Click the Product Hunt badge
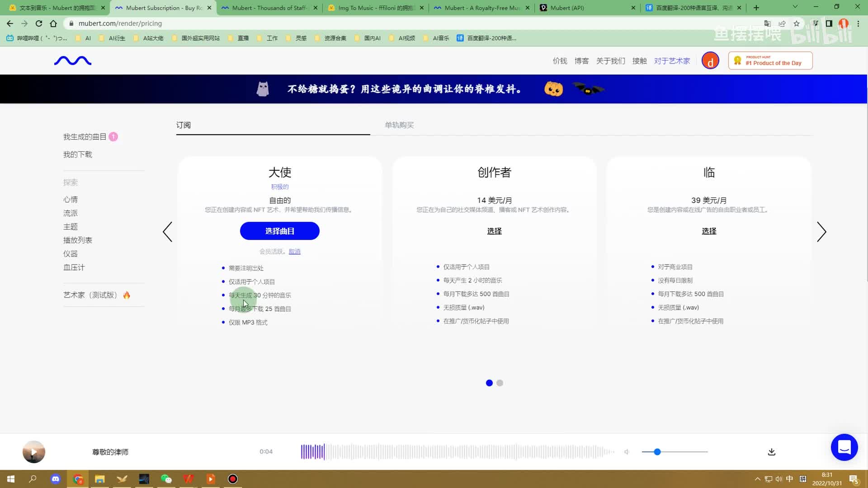868x488 pixels. (x=770, y=61)
